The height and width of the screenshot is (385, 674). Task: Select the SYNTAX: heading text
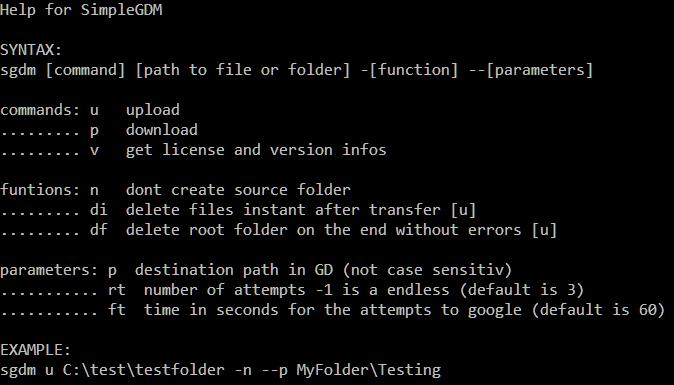coord(31,50)
